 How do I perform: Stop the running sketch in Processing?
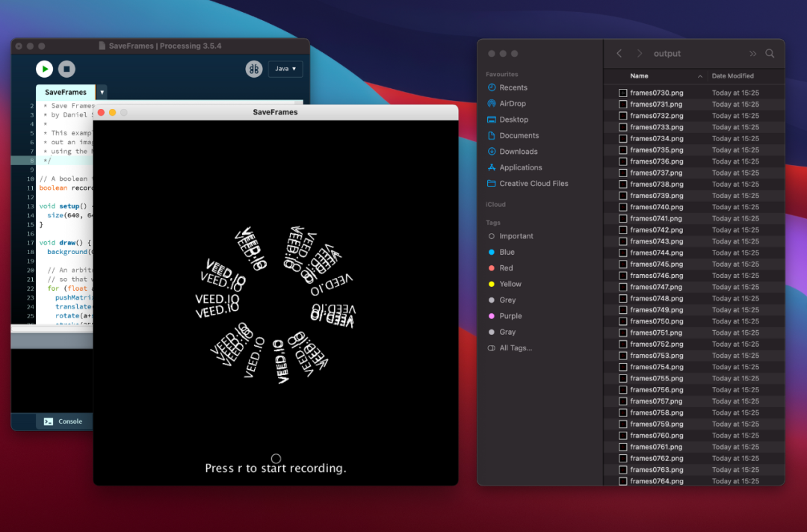point(67,69)
